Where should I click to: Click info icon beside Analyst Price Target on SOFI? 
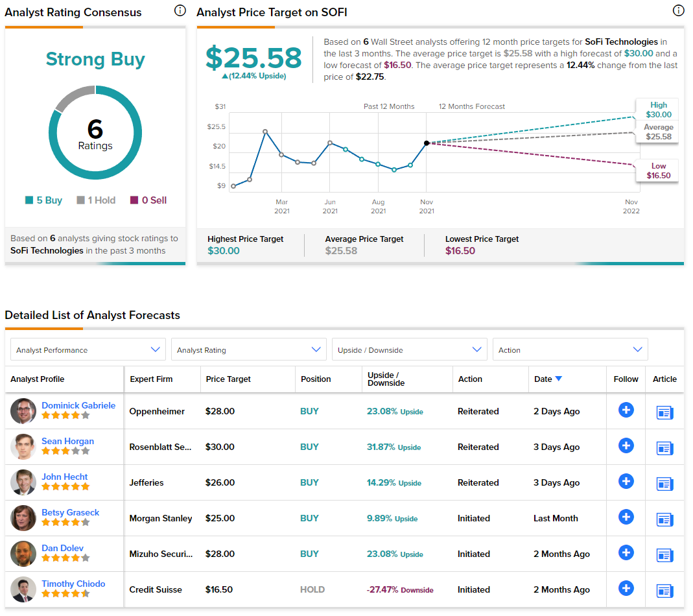pyautogui.click(x=679, y=10)
